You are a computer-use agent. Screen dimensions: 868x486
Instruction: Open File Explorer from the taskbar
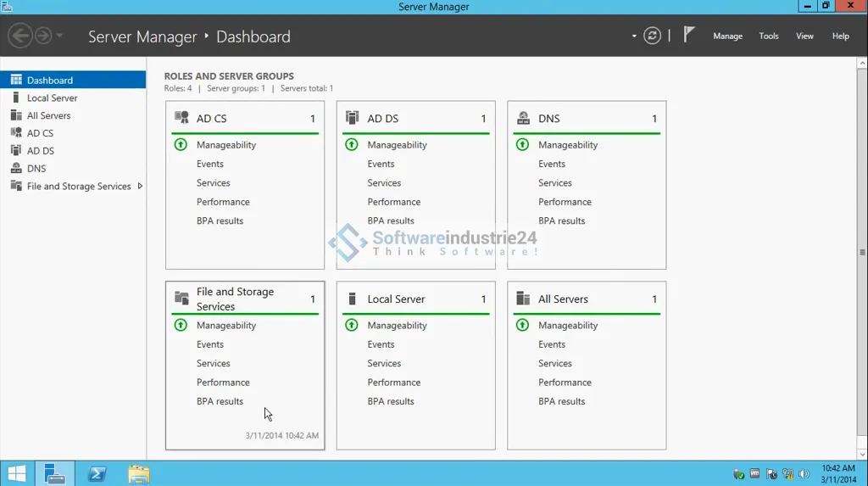point(138,473)
